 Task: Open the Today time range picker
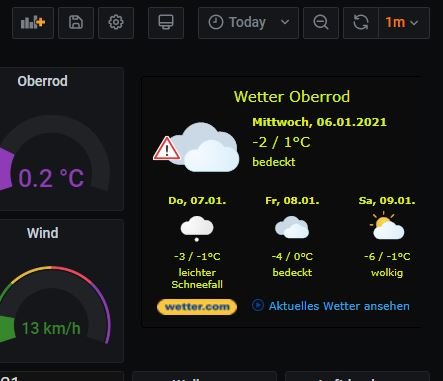[248, 23]
